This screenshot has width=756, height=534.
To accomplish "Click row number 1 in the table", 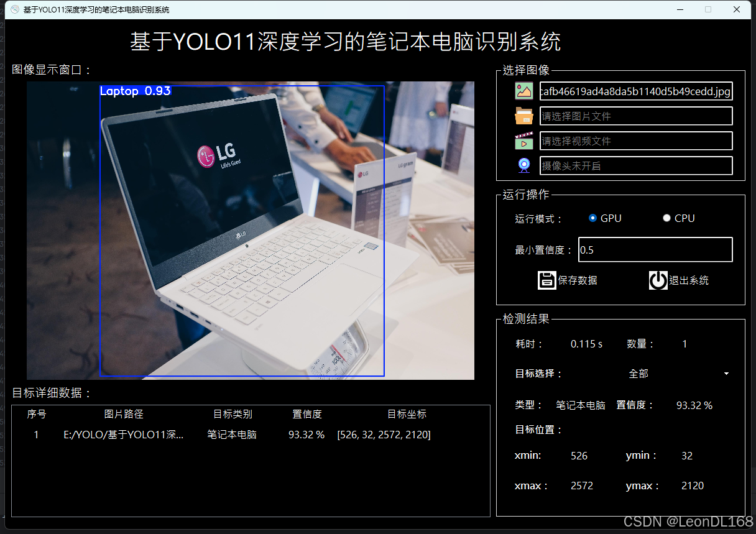I will pos(36,435).
